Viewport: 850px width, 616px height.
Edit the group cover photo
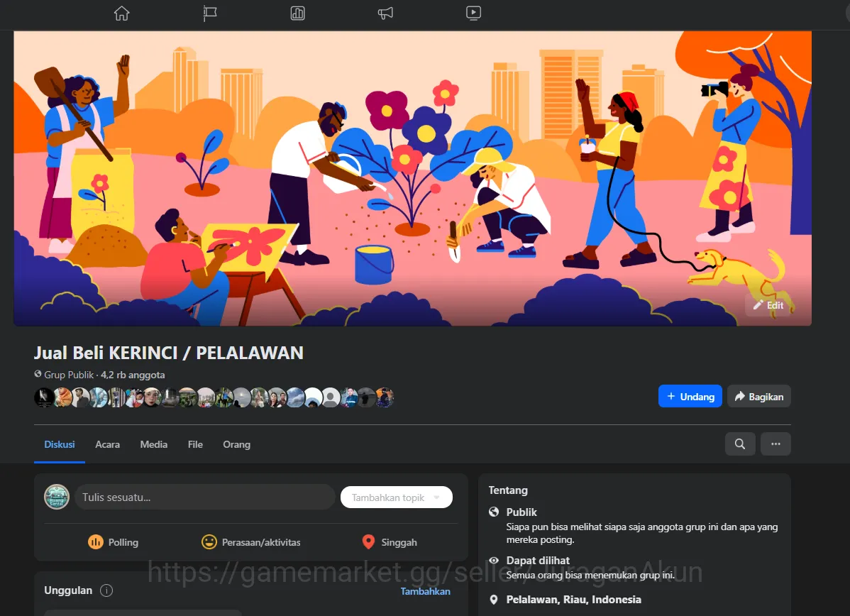pyautogui.click(x=768, y=305)
